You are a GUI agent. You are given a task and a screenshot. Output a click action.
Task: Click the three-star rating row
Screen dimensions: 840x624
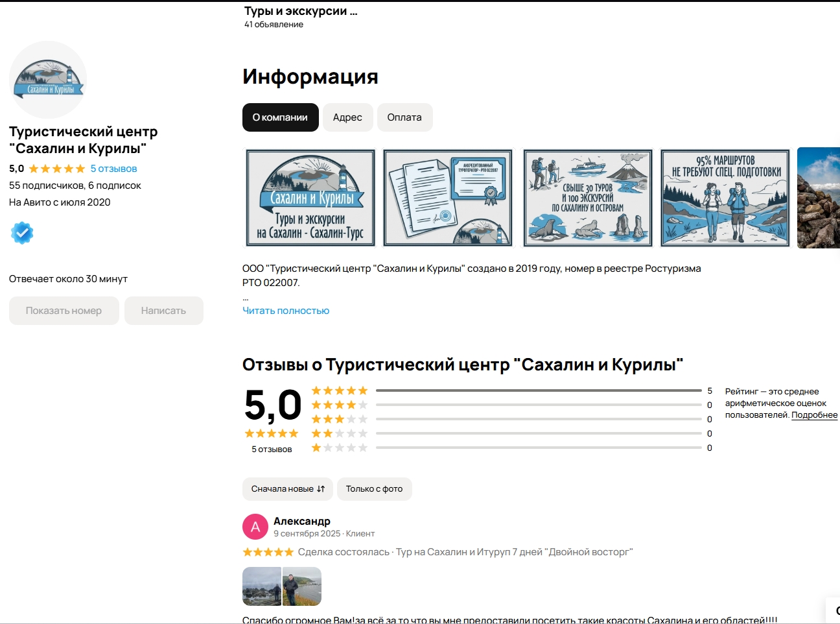pyautogui.click(x=512, y=419)
